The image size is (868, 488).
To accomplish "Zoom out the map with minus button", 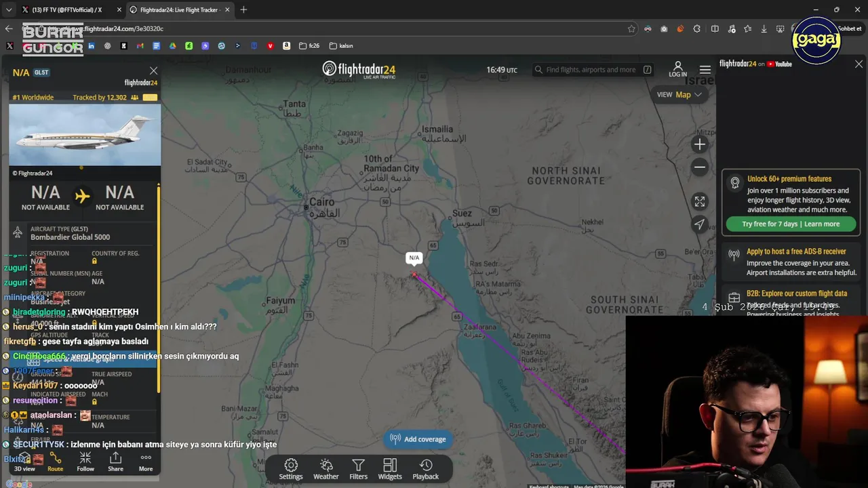I will click(700, 167).
